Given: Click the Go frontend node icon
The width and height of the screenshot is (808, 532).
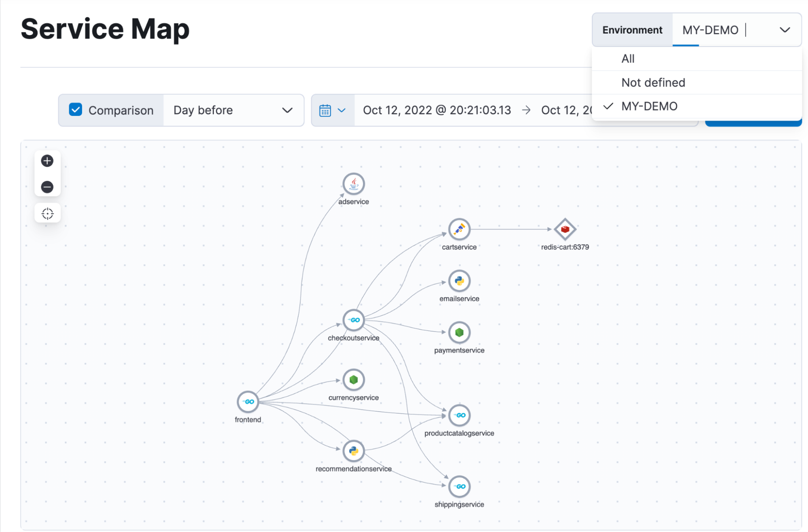Looking at the screenshot, I should pyautogui.click(x=248, y=401).
